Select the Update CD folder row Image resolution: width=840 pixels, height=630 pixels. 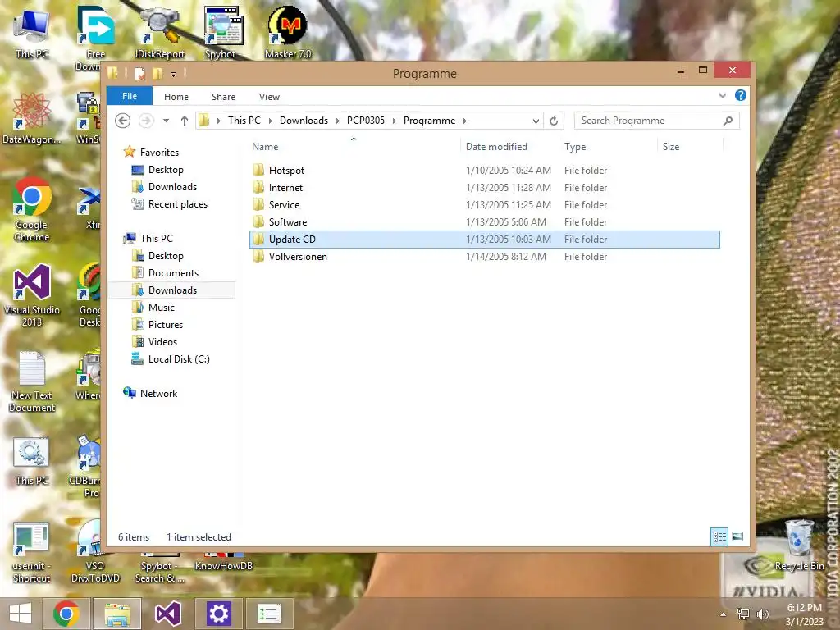click(x=485, y=240)
